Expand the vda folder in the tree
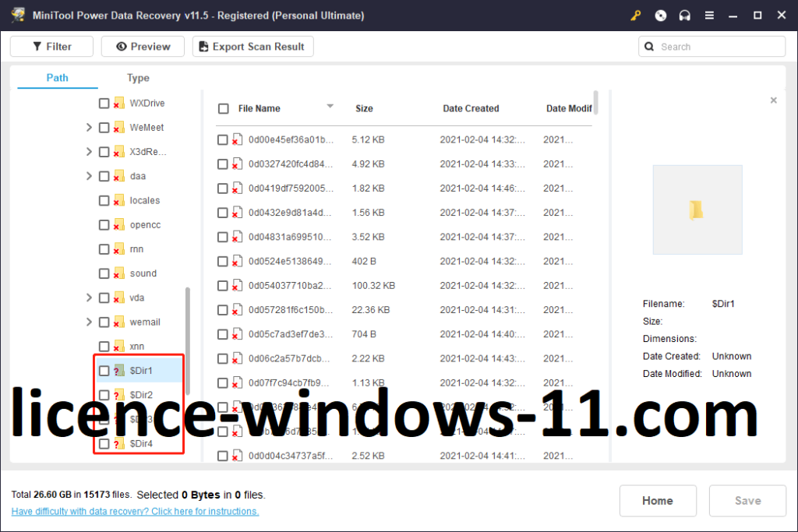798x532 pixels. click(x=89, y=298)
